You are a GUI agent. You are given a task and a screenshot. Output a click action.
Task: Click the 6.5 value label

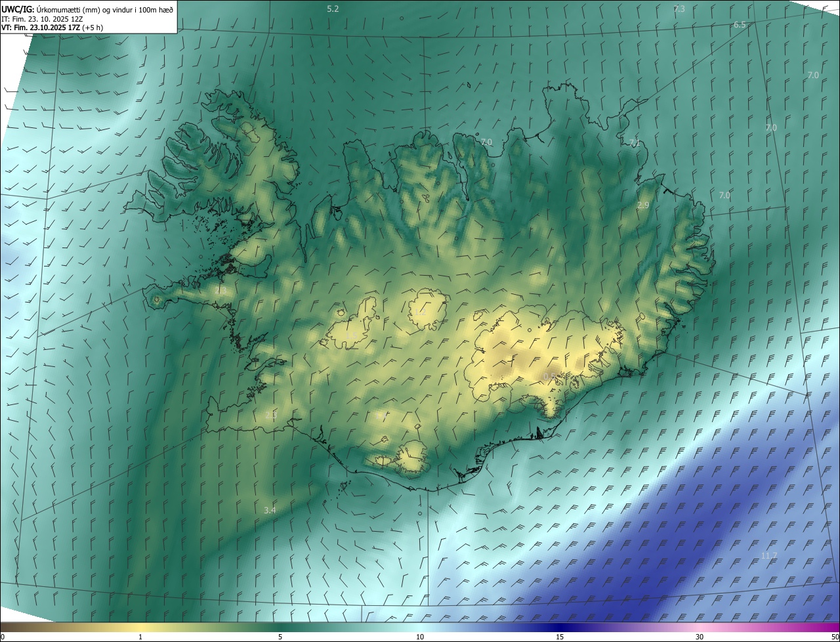740,25
